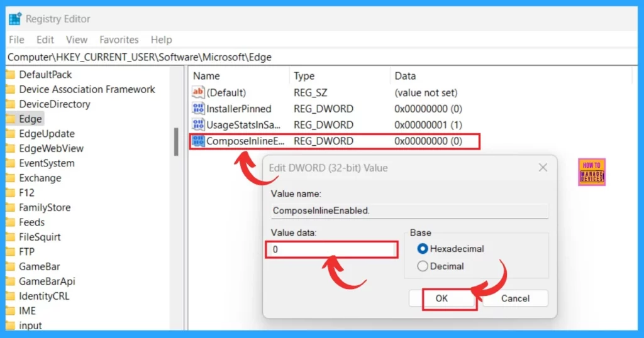
Task: Click the F12 folder icon
Action: 10,193
